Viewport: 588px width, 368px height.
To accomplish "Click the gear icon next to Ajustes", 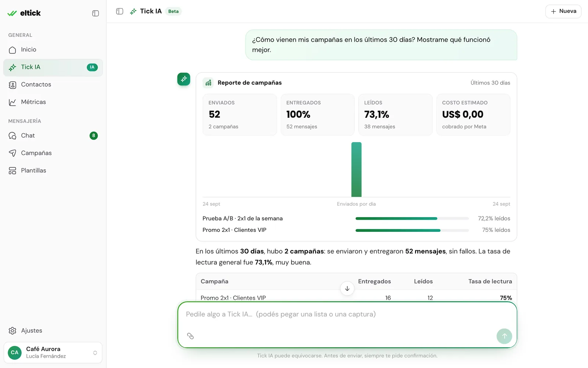I will pyautogui.click(x=12, y=331).
